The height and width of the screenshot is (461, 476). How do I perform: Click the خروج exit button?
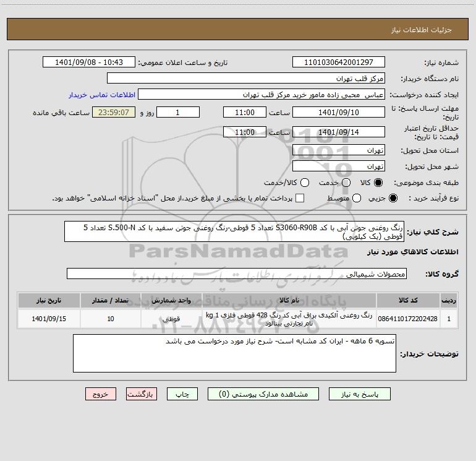click(x=101, y=394)
